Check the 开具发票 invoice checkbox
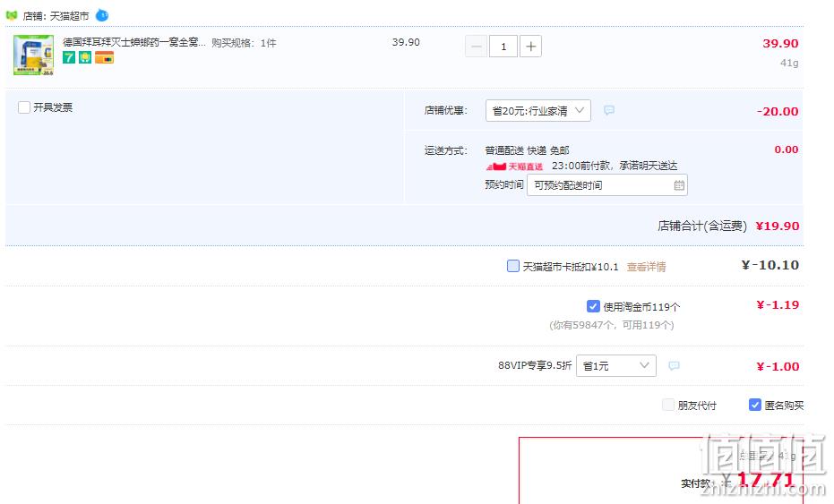Image resolution: width=834 pixels, height=504 pixels. pyautogui.click(x=24, y=107)
